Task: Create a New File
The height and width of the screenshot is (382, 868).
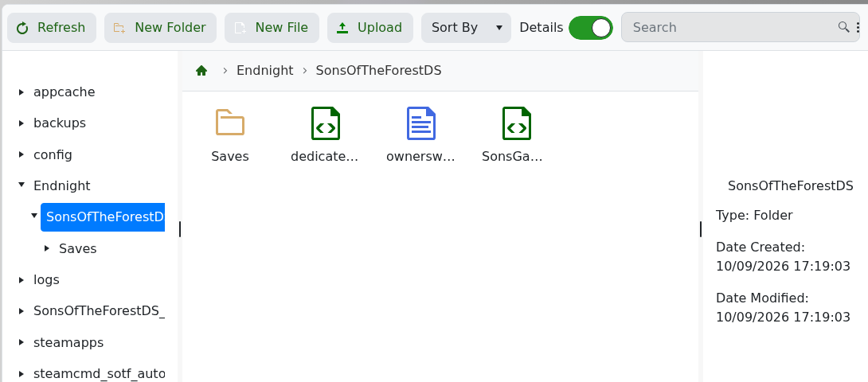Action: [272, 28]
